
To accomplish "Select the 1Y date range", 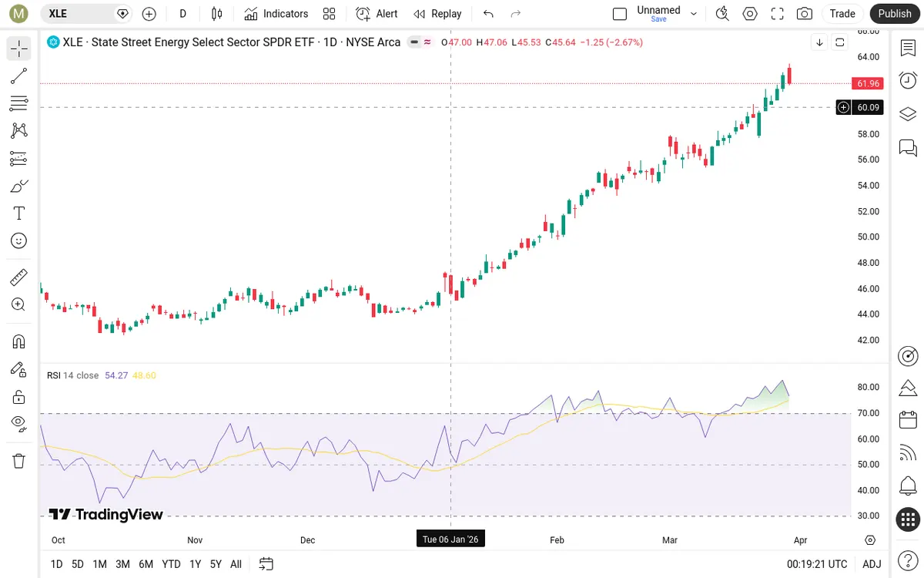I will 196,564.
